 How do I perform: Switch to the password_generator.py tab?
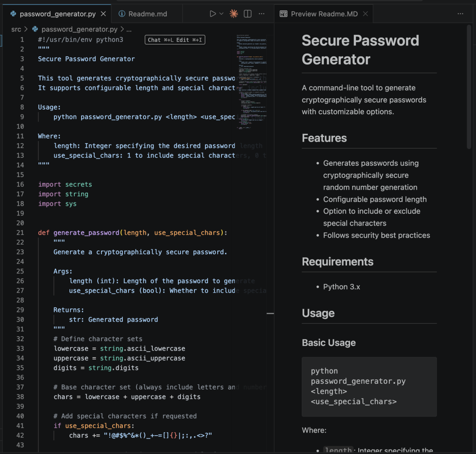(57, 14)
